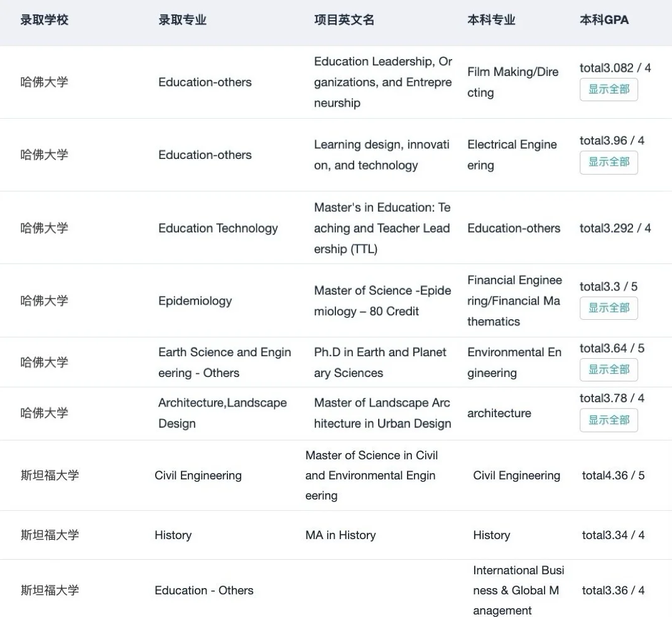672x617 pixels.
Task: Select the 项目英文名 column header
Action: point(344,19)
